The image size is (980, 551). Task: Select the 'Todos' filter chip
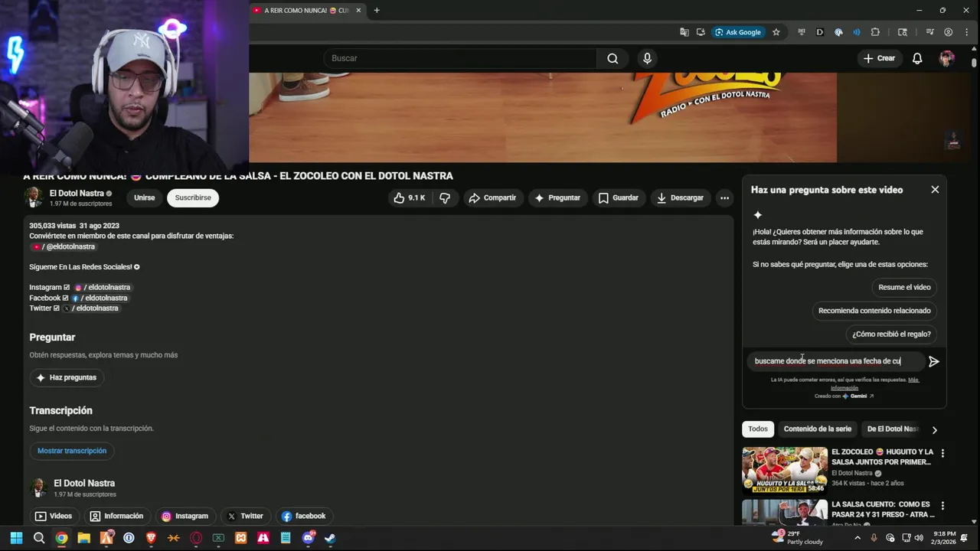click(x=758, y=429)
